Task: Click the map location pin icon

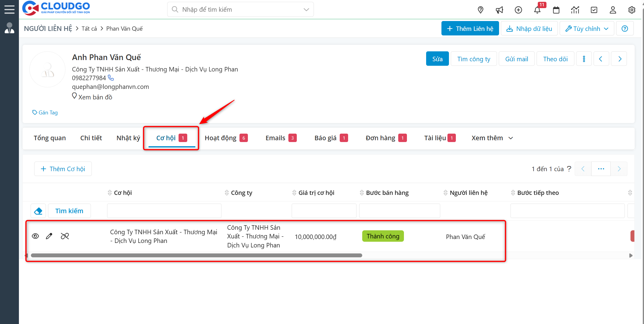Action: (480, 10)
